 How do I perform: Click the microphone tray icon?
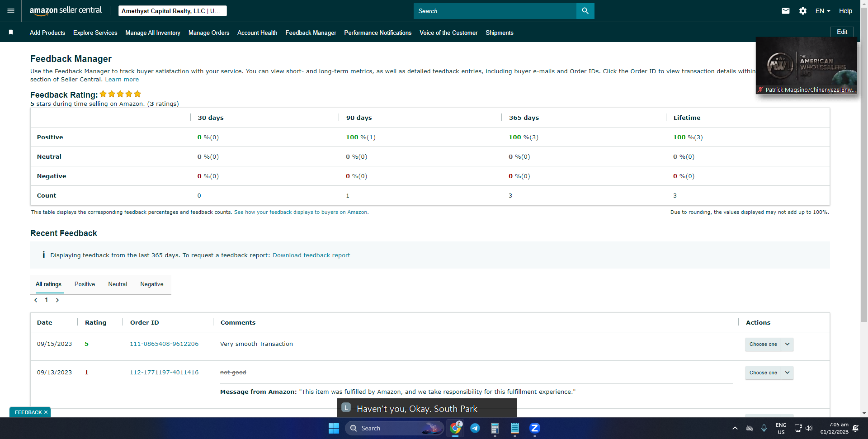(764, 428)
